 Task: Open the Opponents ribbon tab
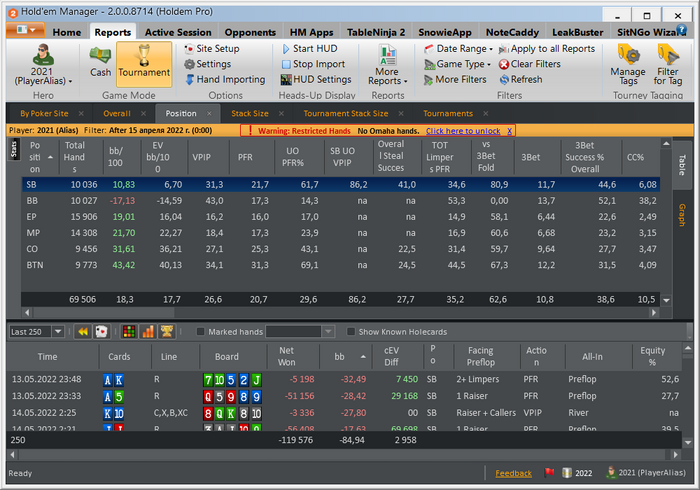[x=250, y=32]
